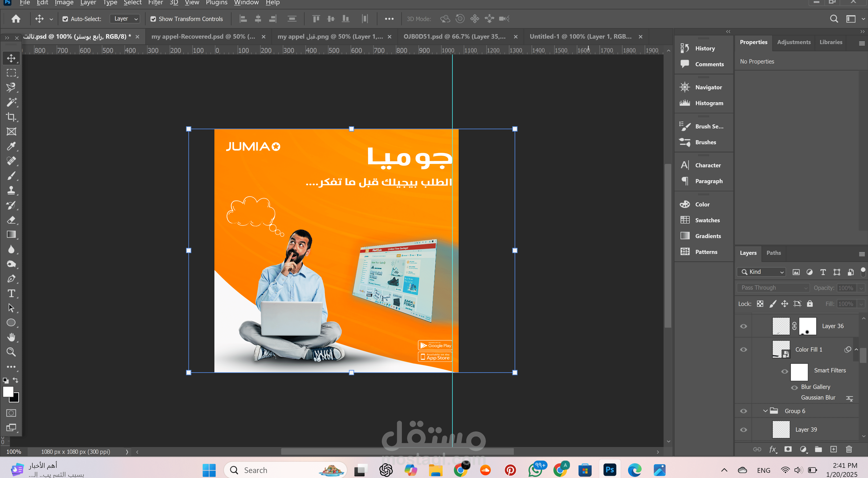The height and width of the screenshot is (478, 868).
Task: Click the background color swatch
Action: click(x=16, y=399)
